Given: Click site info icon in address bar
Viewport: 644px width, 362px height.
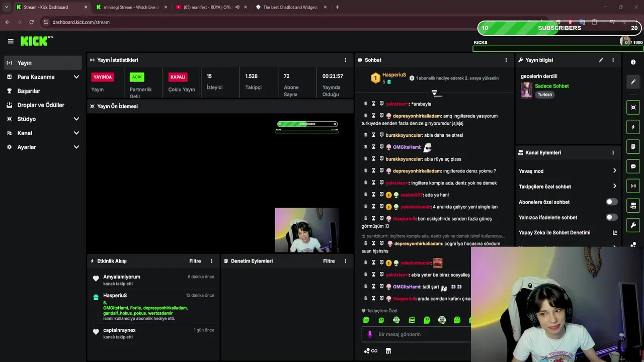Looking at the screenshot, I should pos(46,22).
